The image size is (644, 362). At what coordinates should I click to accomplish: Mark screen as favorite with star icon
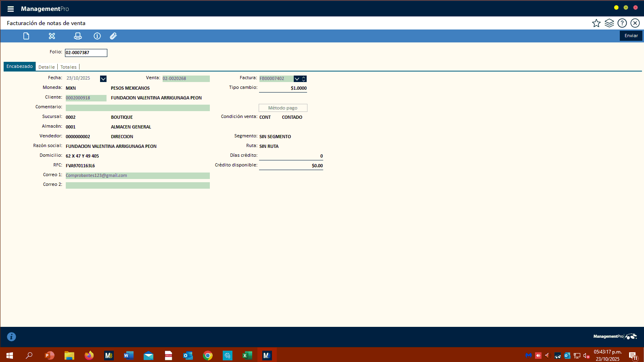point(596,23)
